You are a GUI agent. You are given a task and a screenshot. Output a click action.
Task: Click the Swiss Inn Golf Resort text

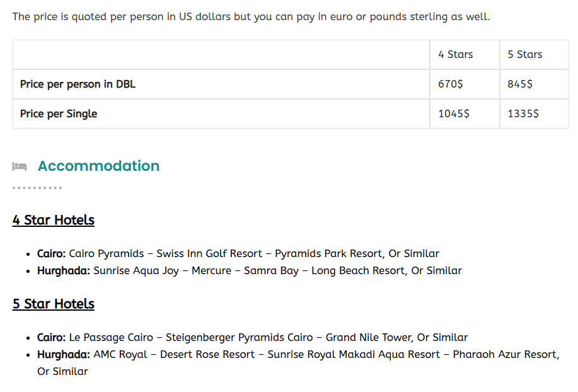[x=209, y=254]
